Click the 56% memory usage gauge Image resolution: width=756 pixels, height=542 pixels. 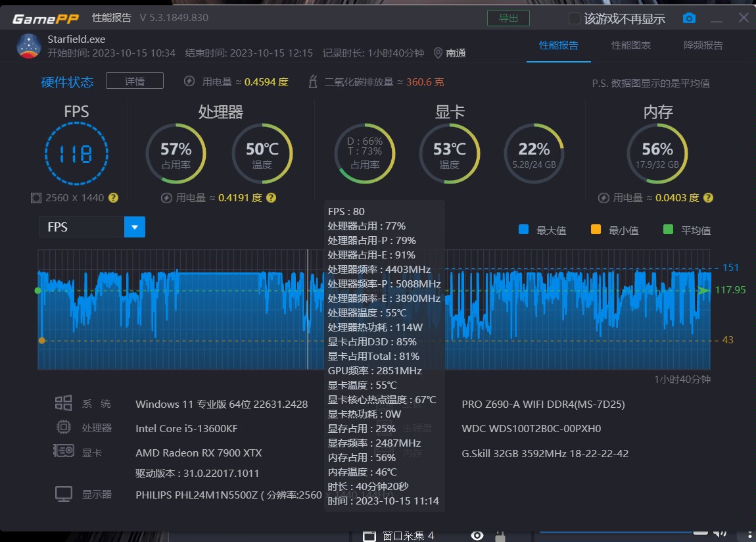[x=657, y=154]
